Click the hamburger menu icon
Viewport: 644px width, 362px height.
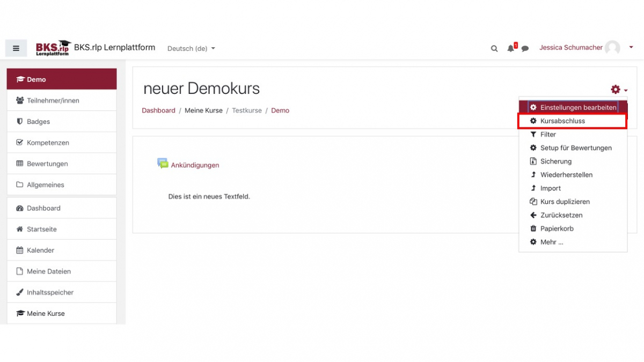[16, 48]
